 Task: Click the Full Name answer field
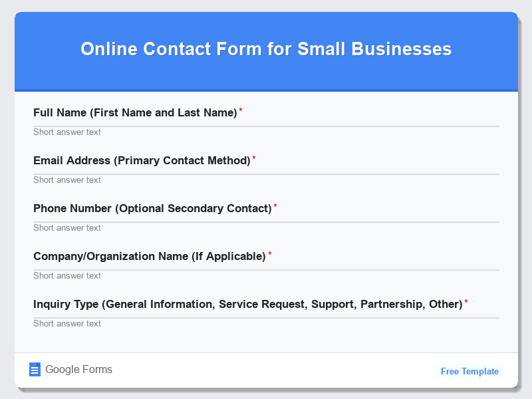pos(266,132)
